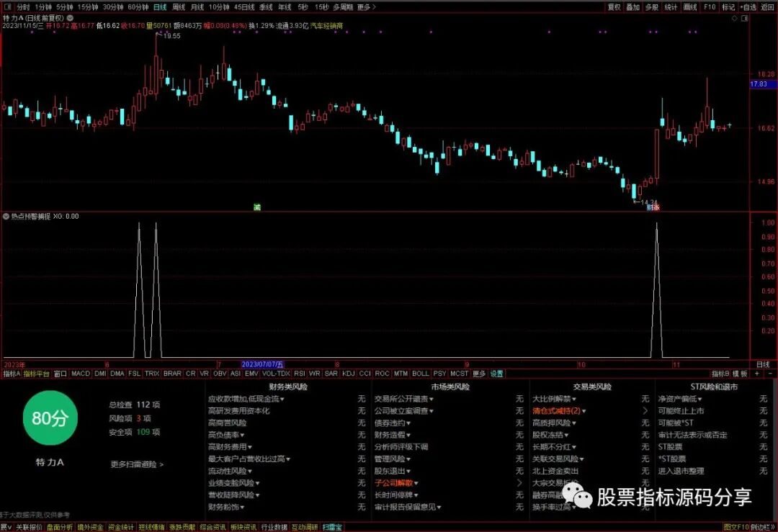Open the 更多扫雷避险 link
Screen dimensions: 778x532
pyautogui.click(x=137, y=464)
